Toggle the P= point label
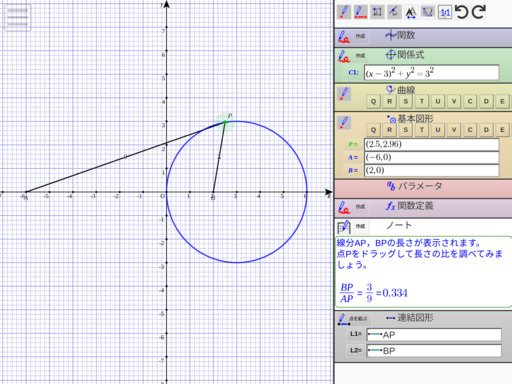512x384 pixels. [x=353, y=144]
